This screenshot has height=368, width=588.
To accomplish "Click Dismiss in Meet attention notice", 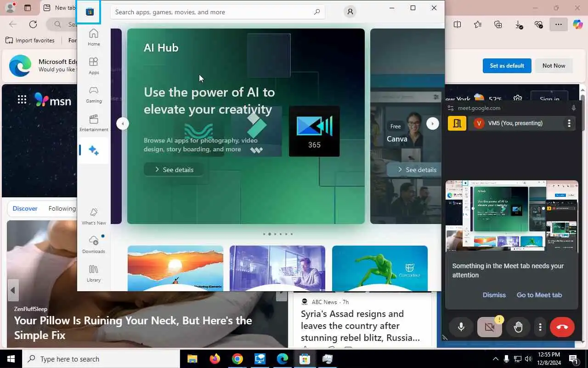I will click(x=494, y=295).
